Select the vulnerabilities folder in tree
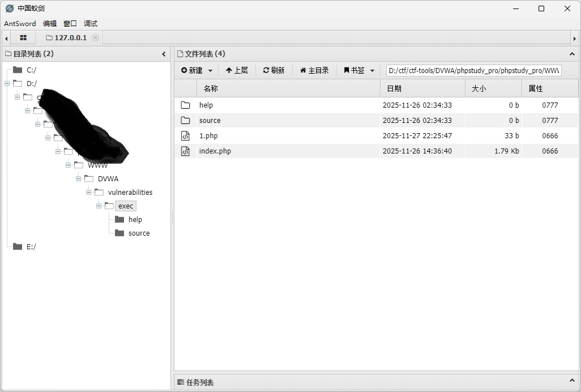The width and height of the screenshot is (581, 392). [130, 192]
